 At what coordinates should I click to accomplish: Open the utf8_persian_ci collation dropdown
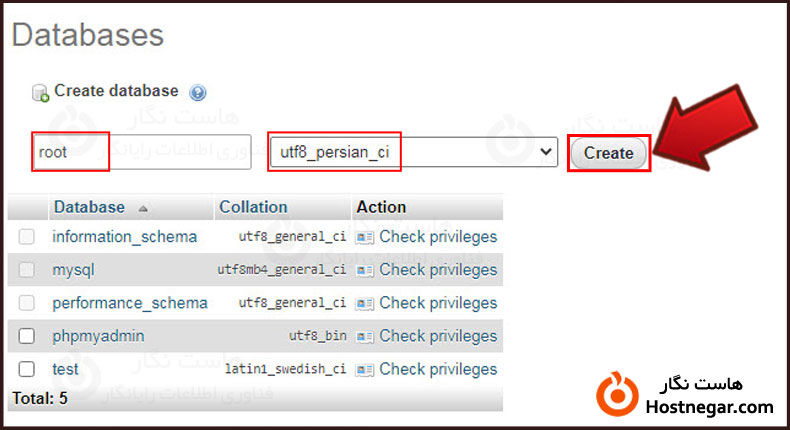tap(413, 152)
